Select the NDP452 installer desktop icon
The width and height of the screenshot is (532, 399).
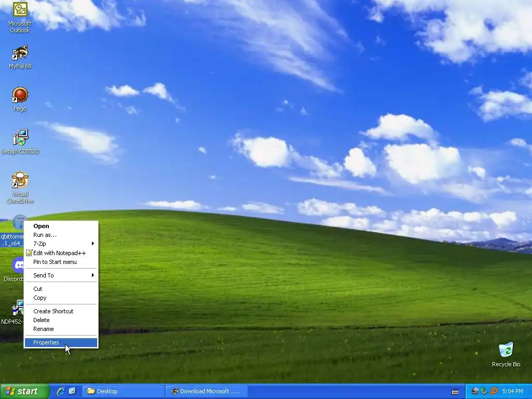[x=12, y=312]
